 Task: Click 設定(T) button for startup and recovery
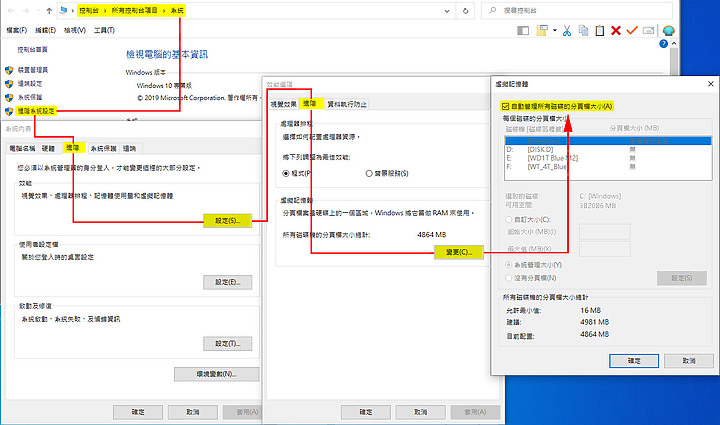click(228, 344)
